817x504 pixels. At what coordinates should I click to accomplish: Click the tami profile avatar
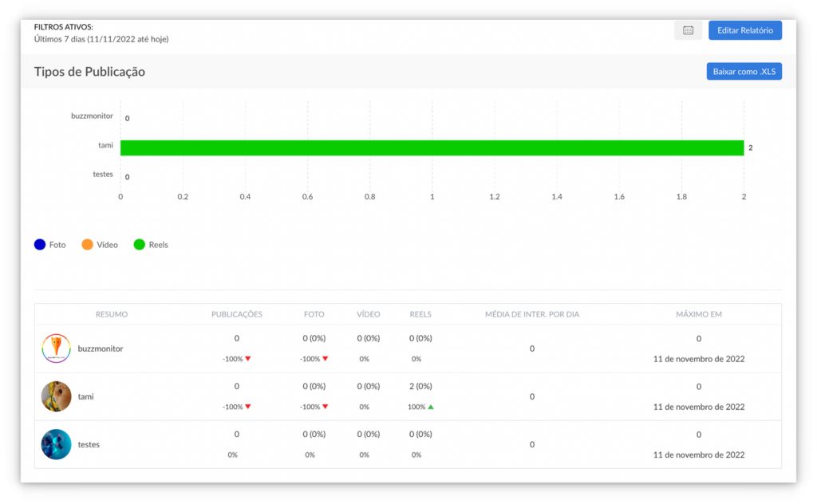[57, 396]
